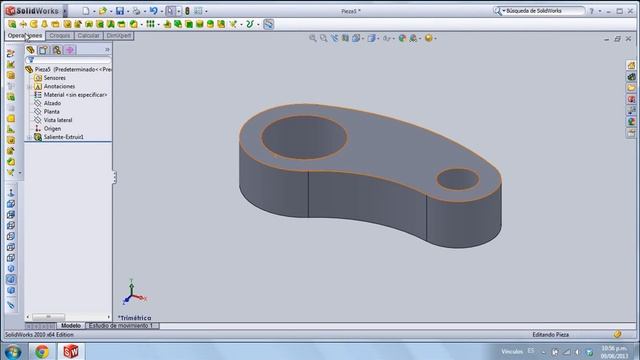Click the Zoom to Area icon
This screenshot has width=640, height=360.
tap(324, 38)
